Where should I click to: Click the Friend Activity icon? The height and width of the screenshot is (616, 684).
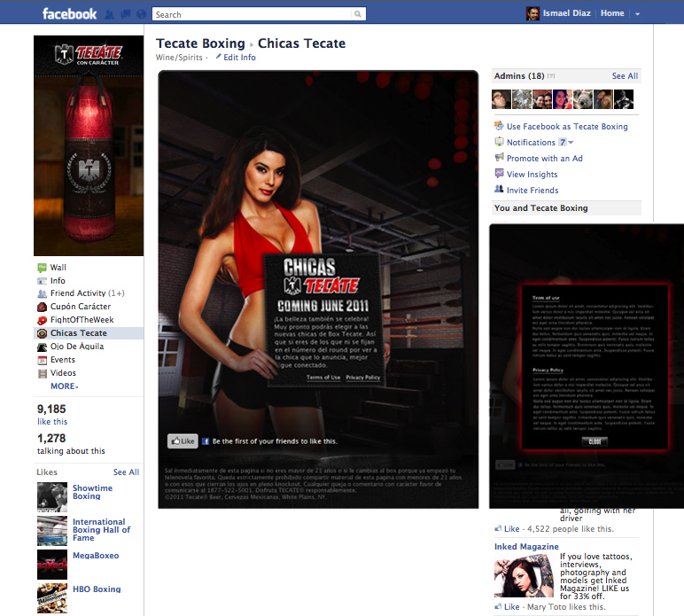(x=42, y=293)
